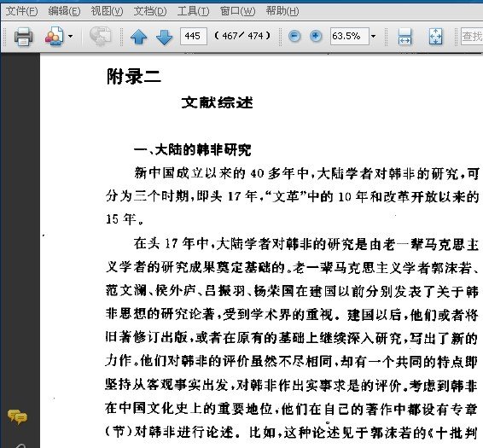This screenshot has width=483, height=448.
Task: Click the section heading 一、大陆的韩非研究
Action: (193, 150)
